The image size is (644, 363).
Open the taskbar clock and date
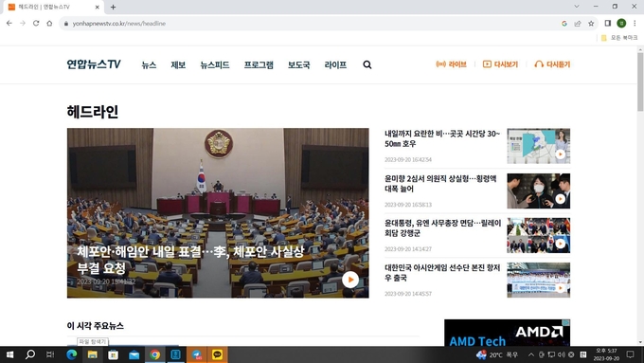tap(607, 354)
